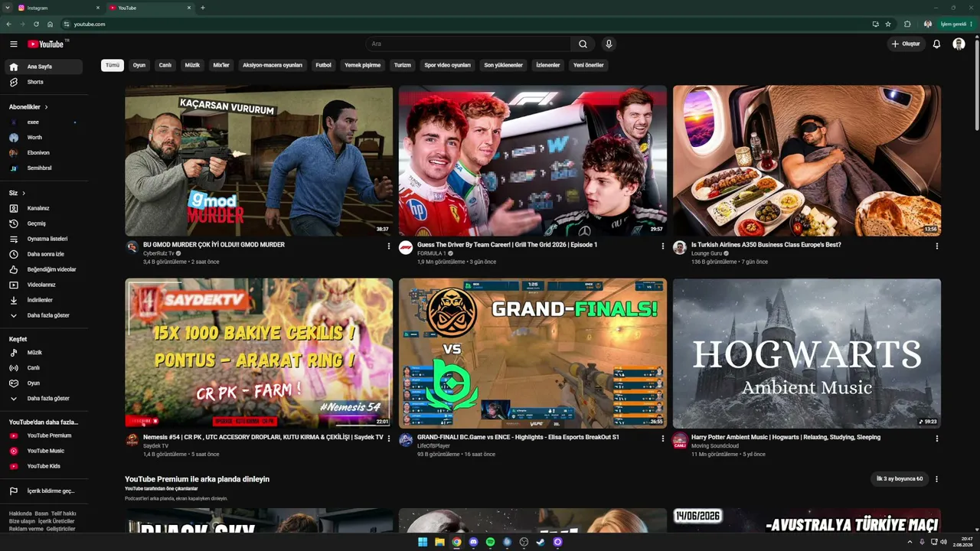Click the YouTube logo
Image resolution: width=980 pixels, height=551 pixels.
pyautogui.click(x=46, y=44)
